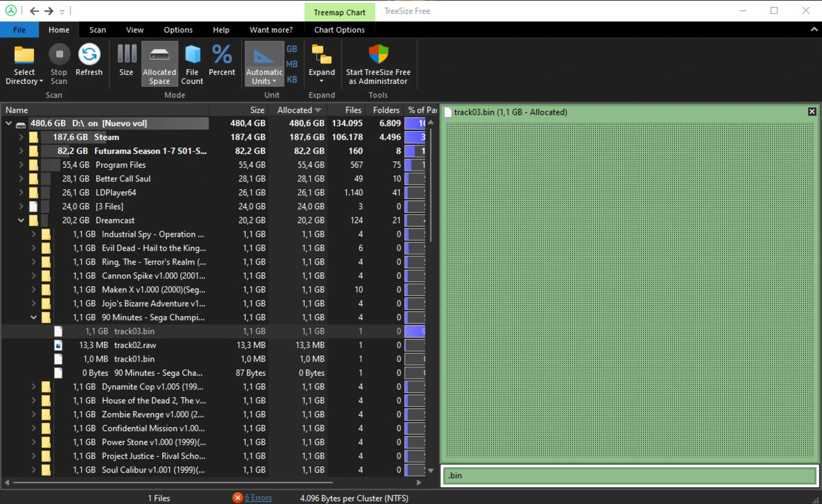
Task: Set units to KB
Action: click(291, 78)
